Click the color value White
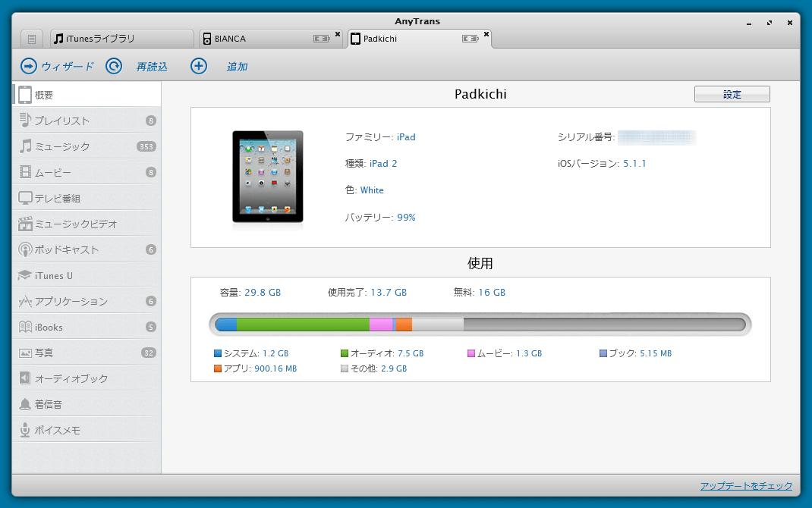The height and width of the screenshot is (508, 812). click(x=372, y=190)
